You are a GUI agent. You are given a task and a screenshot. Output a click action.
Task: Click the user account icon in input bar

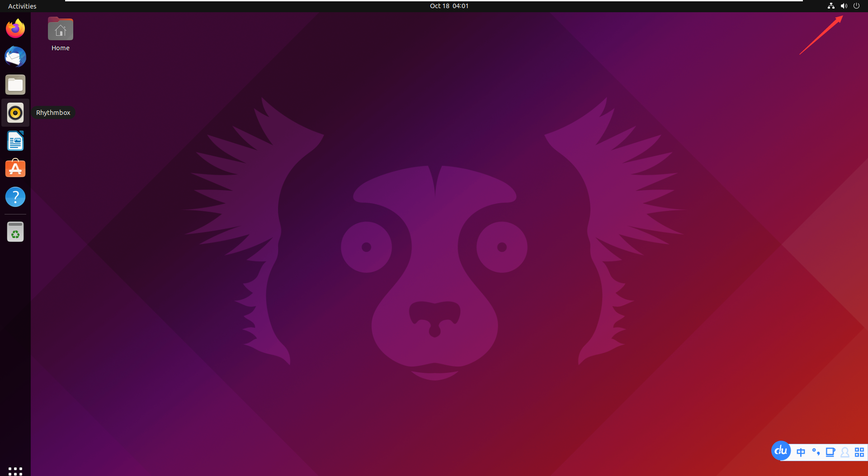pyautogui.click(x=844, y=452)
